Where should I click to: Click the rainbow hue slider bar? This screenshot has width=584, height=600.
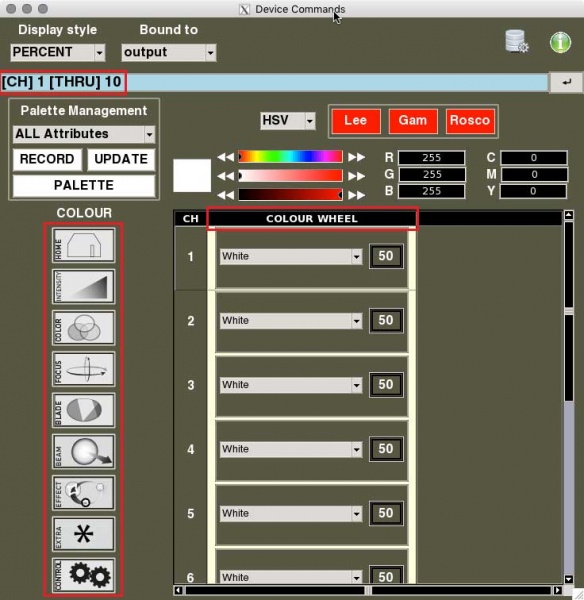pyautogui.click(x=290, y=157)
